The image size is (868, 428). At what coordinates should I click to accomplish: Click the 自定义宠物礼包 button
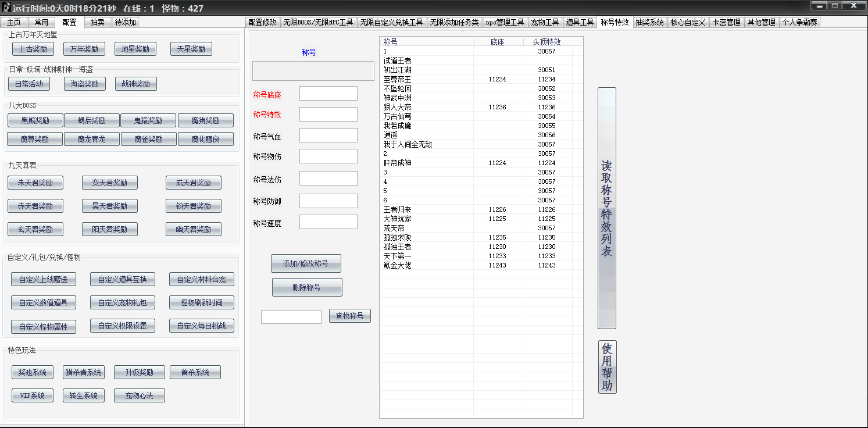(x=123, y=302)
